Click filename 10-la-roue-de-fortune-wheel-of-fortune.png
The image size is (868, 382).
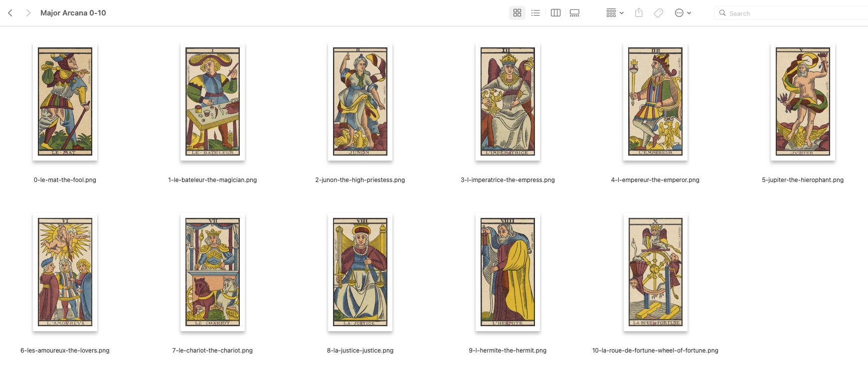pos(655,351)
